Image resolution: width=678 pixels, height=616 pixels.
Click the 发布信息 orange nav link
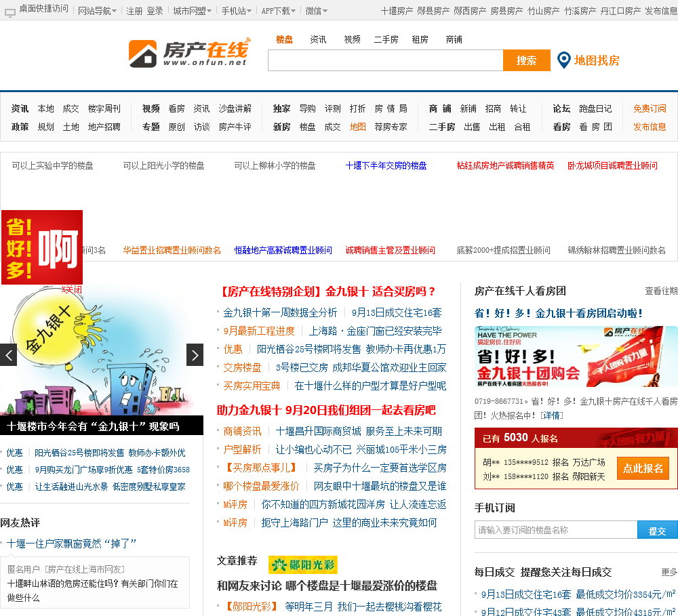tap(650, 127)
